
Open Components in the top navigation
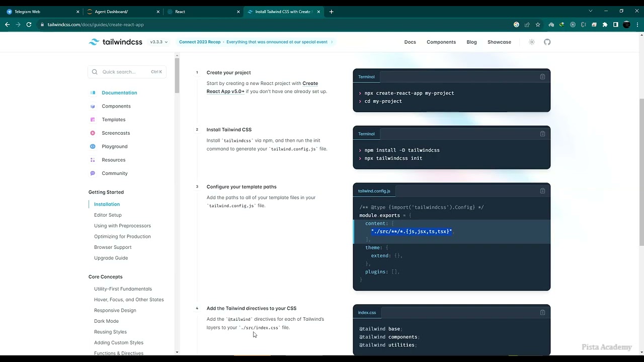441,42
